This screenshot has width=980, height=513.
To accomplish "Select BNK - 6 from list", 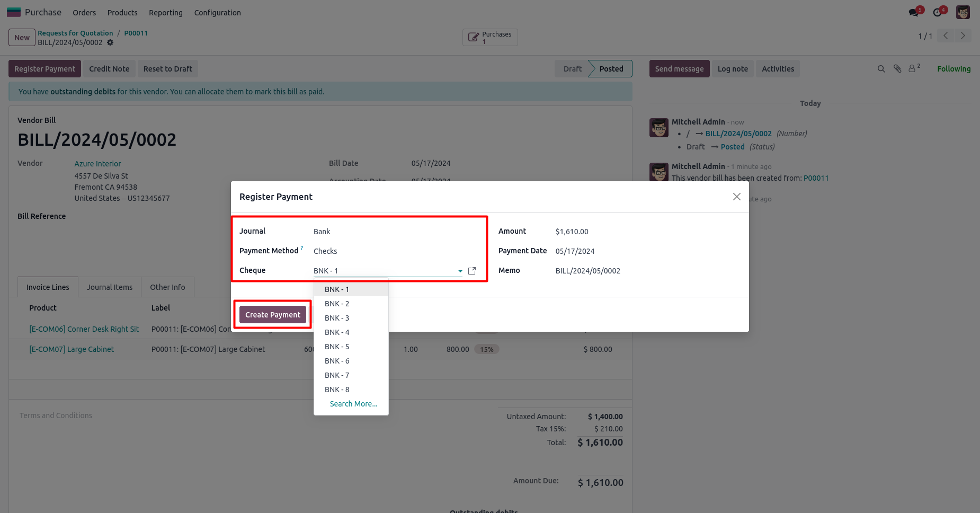I will coord(351,361).
